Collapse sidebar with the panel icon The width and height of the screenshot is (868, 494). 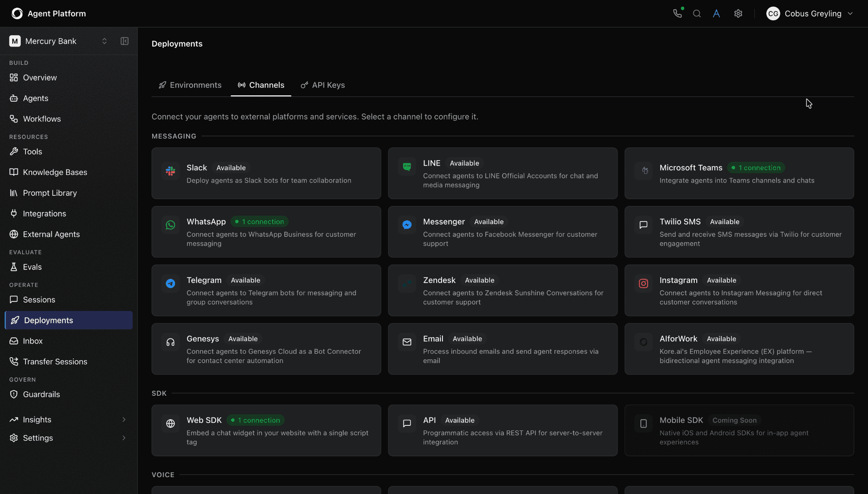pyautogui.click(x=125, y=41)
